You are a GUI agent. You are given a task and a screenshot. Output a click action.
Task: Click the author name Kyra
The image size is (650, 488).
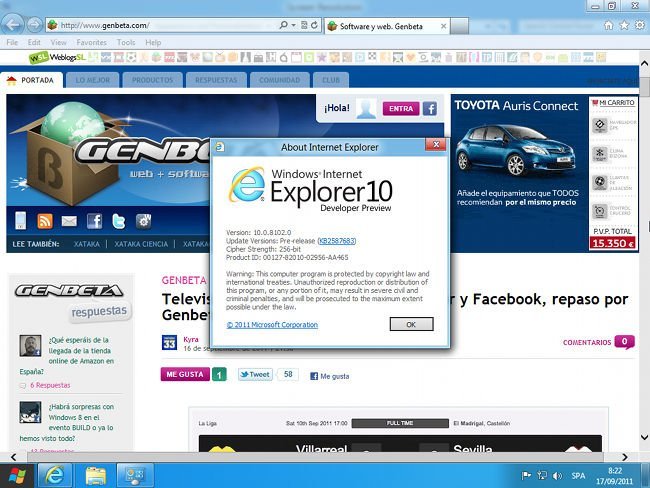[x=191, y=339]
